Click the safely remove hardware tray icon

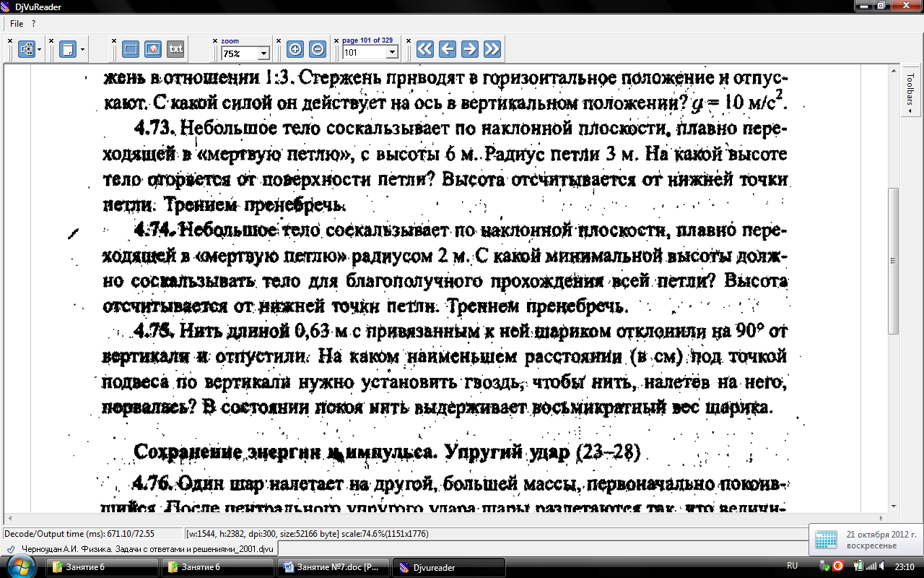826,566
